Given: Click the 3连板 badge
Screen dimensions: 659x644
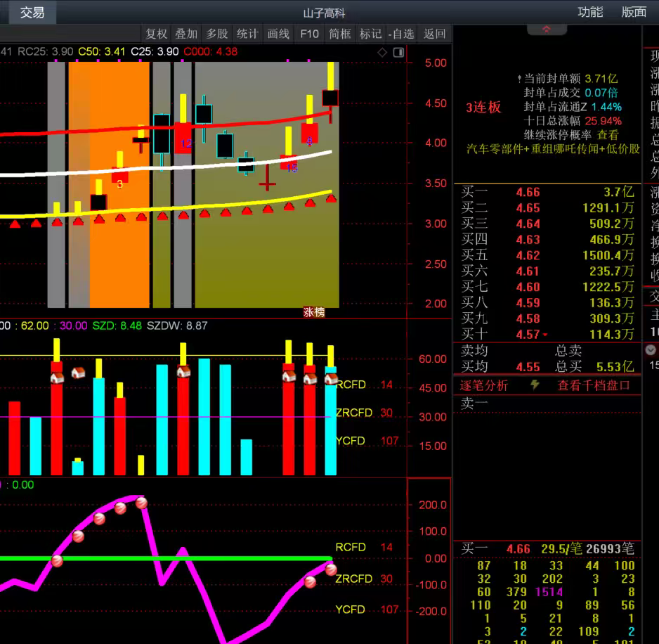Looking at the screenshot, I should (484, 107).
